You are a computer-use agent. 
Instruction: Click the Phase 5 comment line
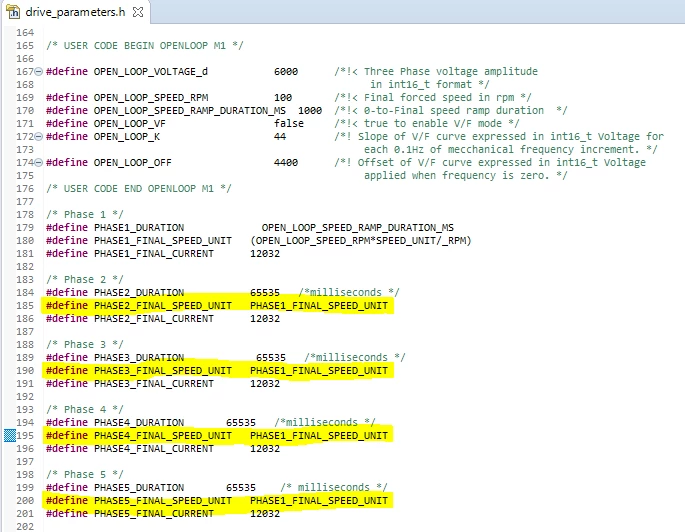[x=85, y=475]
